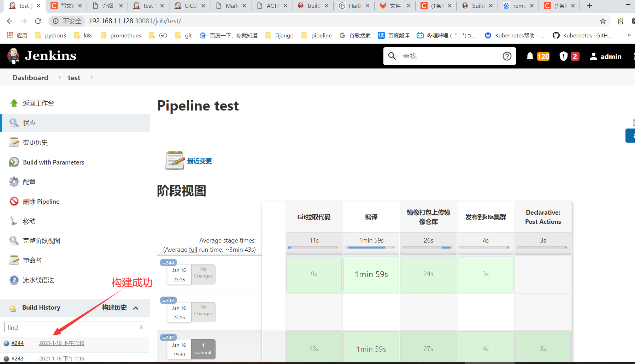Click the 编译 stage cell of build #244
Screen dimensions: 635x364
click(x=371, y=274)
